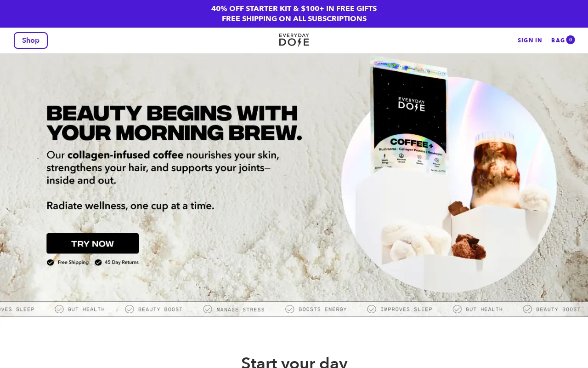Click the free shipping on subscriptions text
The width and height of the screenshot is (588, 368).
[294, 19]
